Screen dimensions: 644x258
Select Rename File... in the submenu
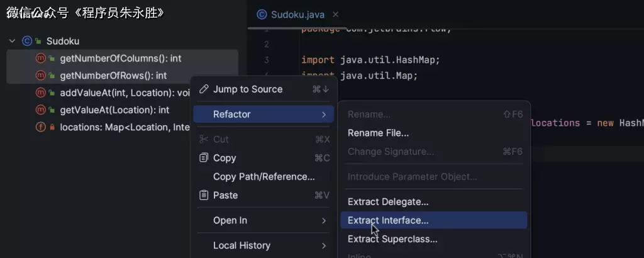(378, 133)
